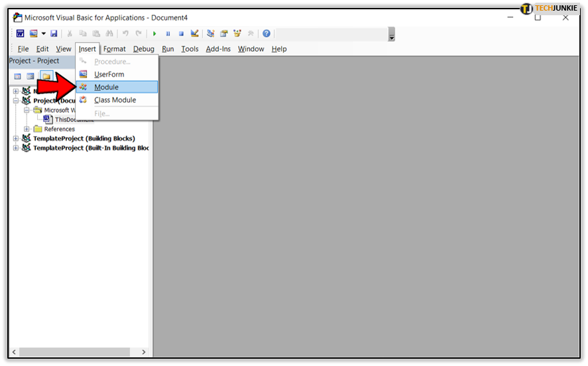The image size is (588, 366).
Task: Click the Project panel scroll left arrow
Action: point(14,352)
